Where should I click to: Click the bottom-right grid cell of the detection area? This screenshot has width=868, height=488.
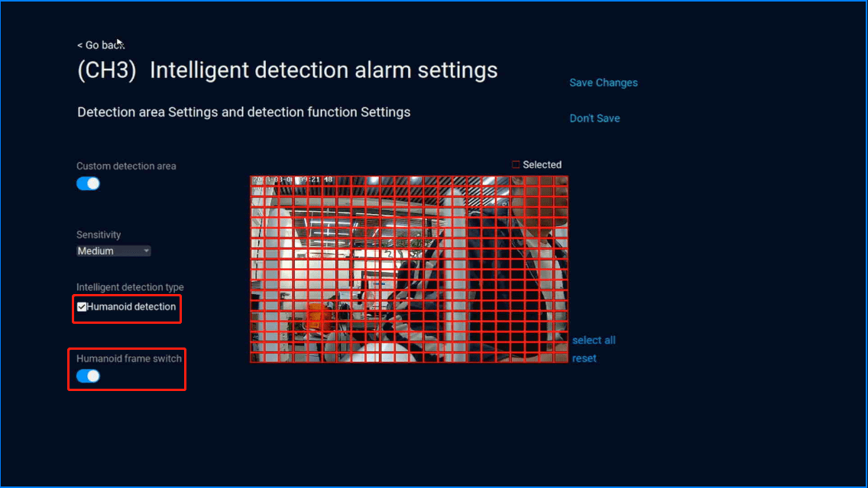coord(561,356)
